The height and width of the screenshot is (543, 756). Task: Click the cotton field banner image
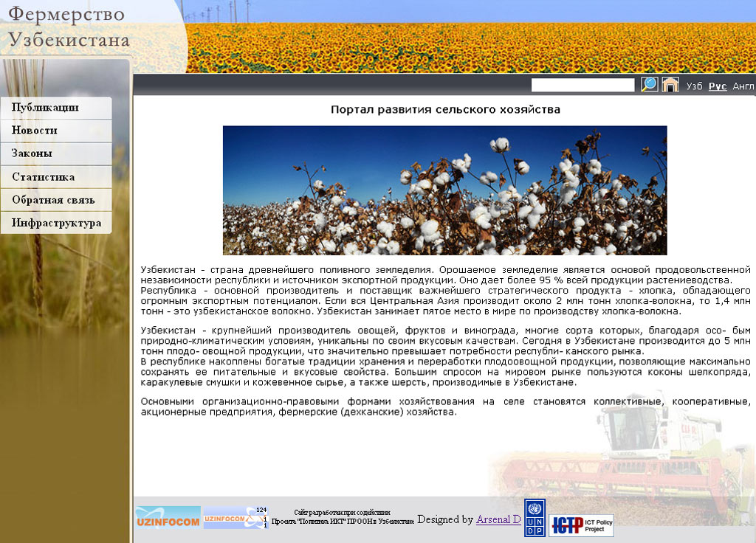(x=444, y=190)
